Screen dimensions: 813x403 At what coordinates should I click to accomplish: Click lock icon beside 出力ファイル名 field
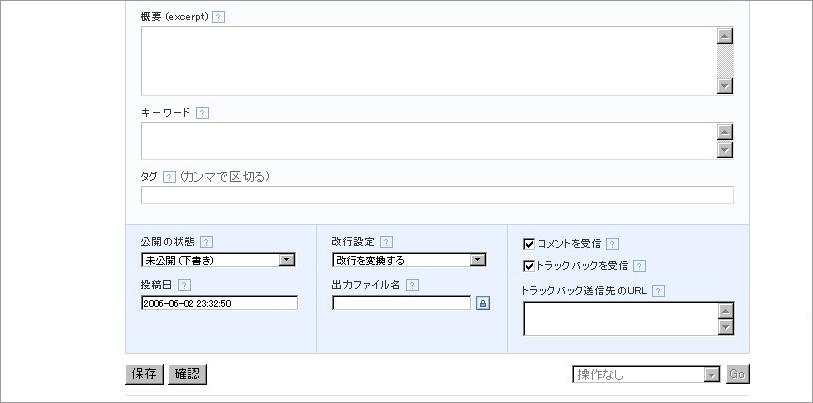click(x=483, y=303)
